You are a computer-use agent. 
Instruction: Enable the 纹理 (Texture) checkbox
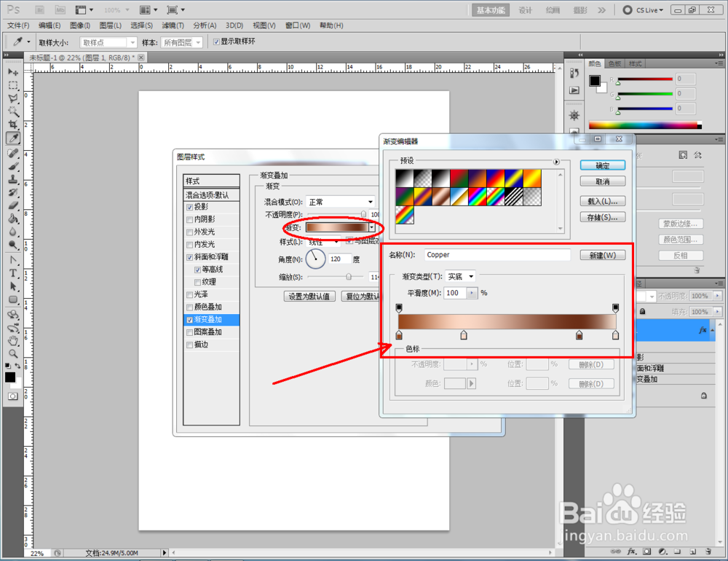198,283
